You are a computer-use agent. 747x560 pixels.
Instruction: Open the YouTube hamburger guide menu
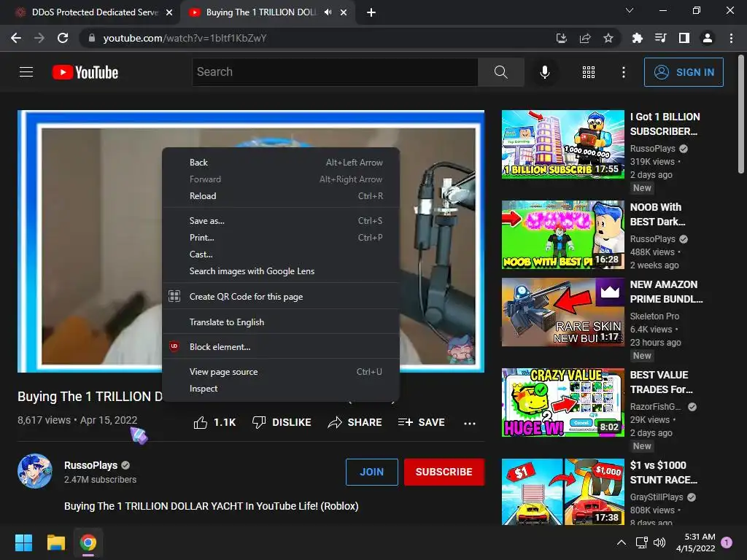pos(26,72)
